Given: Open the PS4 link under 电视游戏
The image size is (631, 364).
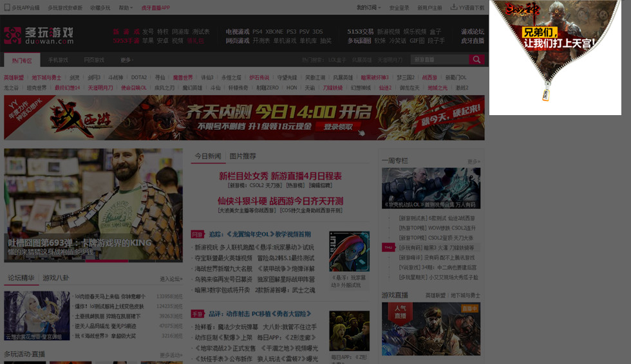Looking at the screenshot, I should [x=257, y=32].
